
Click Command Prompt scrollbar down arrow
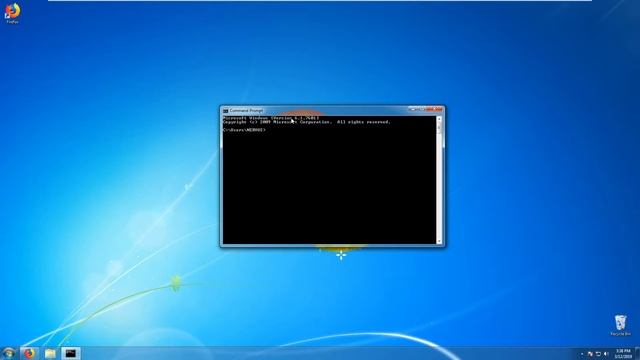point(439,242)
